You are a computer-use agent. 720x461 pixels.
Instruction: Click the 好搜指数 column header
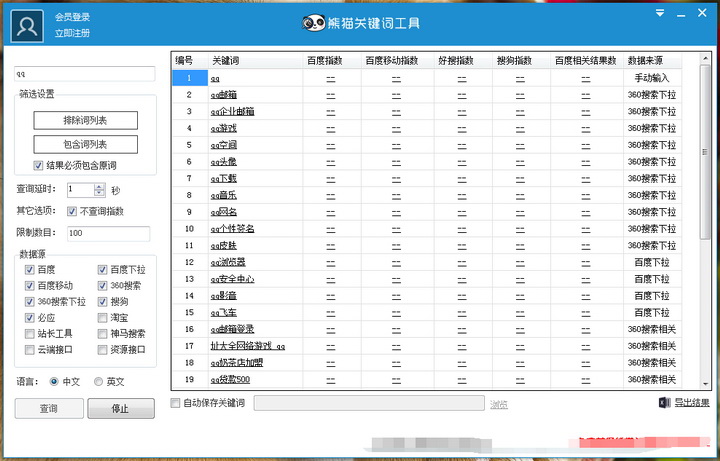pos(463,61)
